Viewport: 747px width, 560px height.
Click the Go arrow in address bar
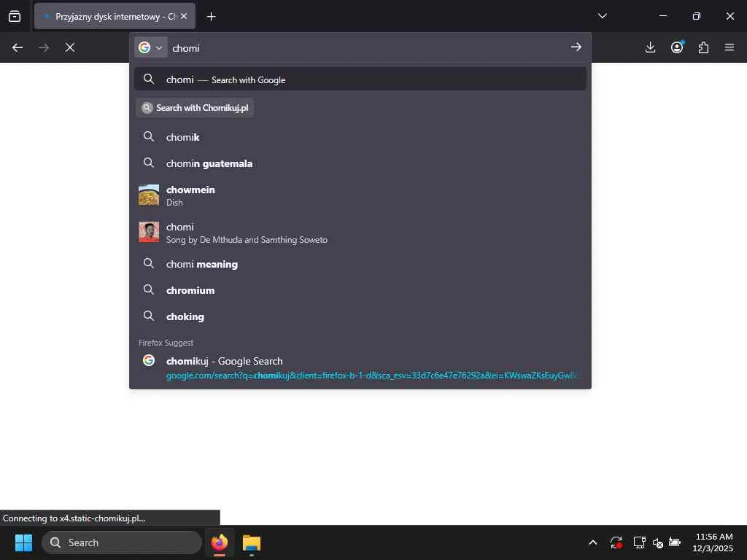576,47
